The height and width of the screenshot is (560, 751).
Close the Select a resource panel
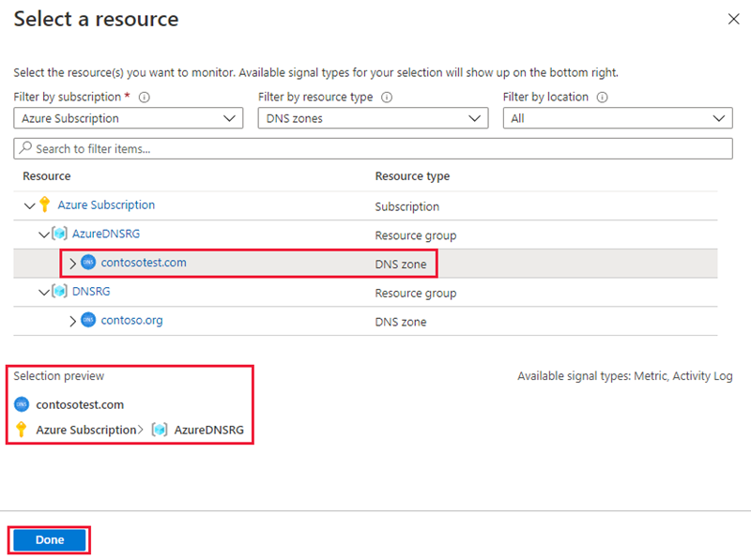[733, 19]
